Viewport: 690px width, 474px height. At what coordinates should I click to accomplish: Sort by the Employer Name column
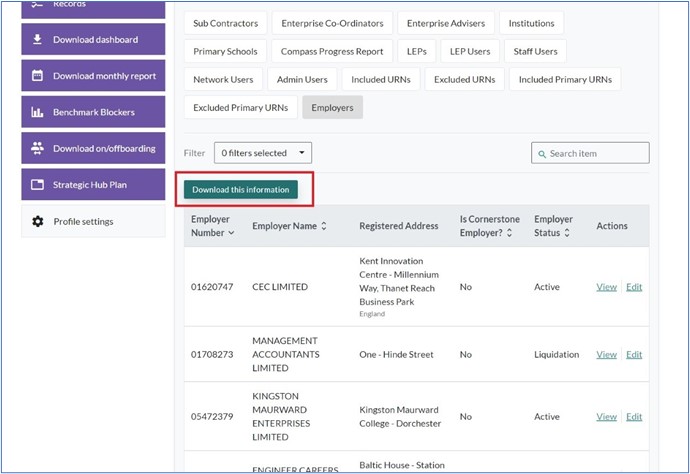289,226
